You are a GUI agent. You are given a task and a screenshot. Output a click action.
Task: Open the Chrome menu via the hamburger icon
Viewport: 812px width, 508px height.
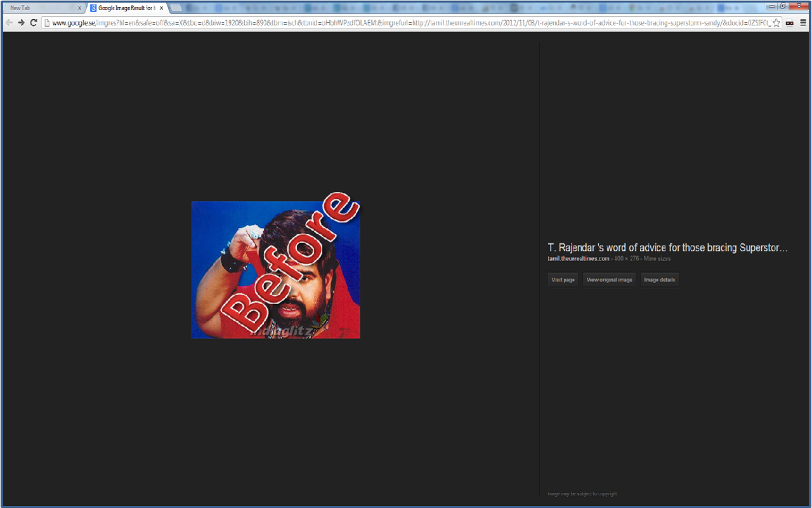pos(803,21)
